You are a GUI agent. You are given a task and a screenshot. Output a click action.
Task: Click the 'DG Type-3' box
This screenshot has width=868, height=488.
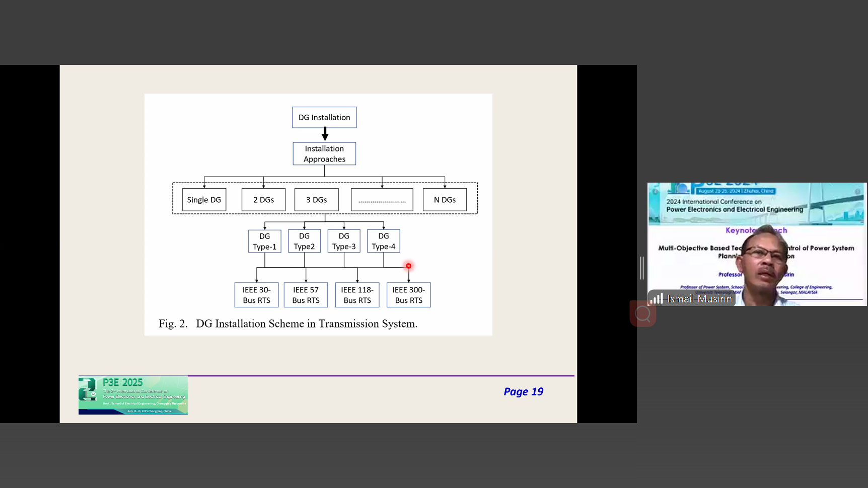click(344, 241)
